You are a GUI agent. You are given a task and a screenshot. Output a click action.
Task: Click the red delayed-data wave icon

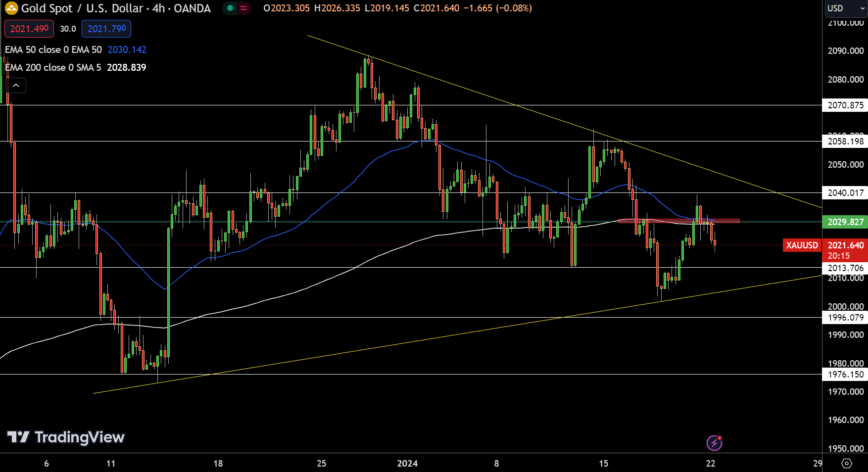pos(243,8)
